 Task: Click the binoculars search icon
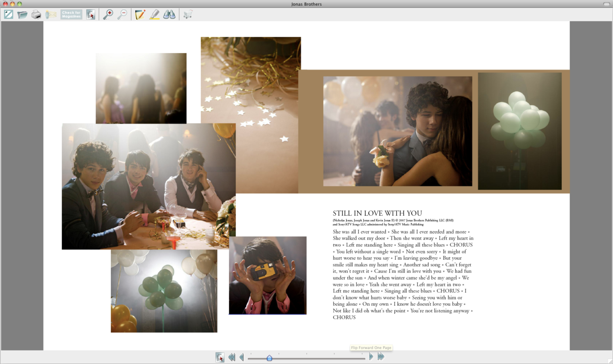pyautogui.click(x=169, y=14)
